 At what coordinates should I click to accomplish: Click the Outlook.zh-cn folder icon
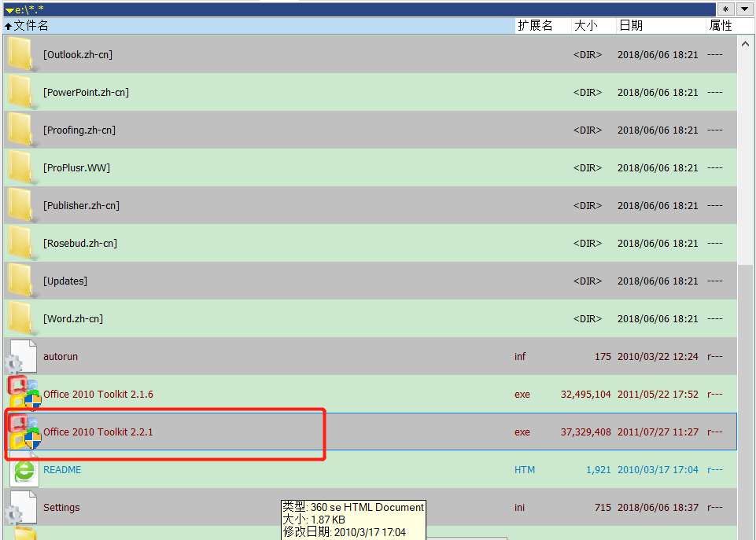coord(20,54)
